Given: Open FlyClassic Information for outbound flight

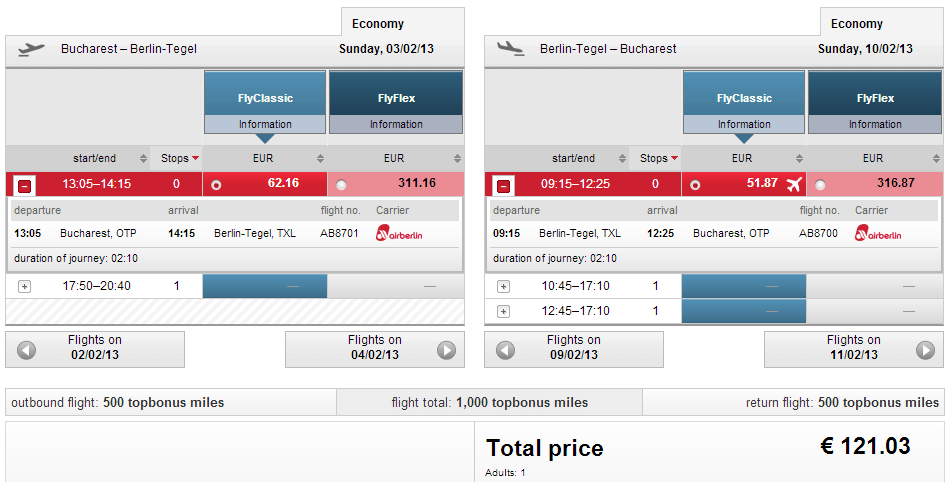Looking at the screenshot, I should click(x=265, y=124).
